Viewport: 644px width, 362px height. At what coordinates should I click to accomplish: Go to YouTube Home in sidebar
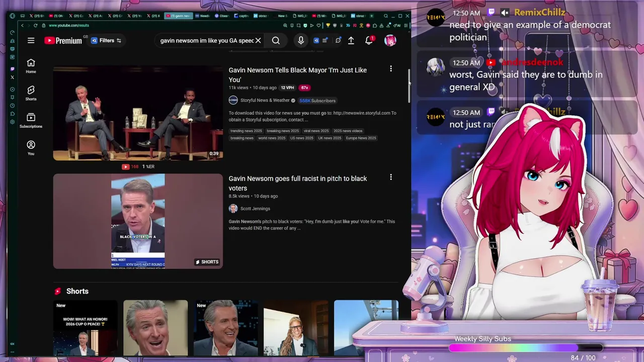pos(31,65)
